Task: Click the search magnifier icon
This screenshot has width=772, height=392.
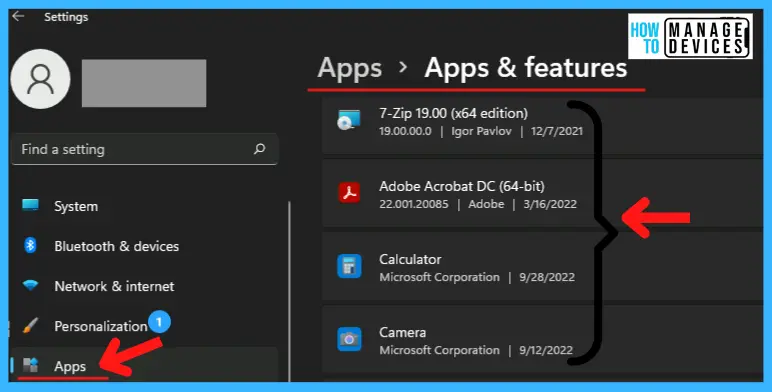Action: coord(259,149)
